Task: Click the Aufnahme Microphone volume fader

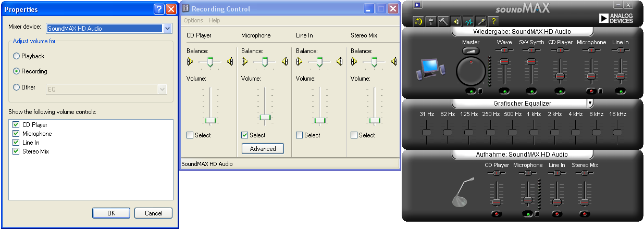Action: pyautogui.click(x=528, y=200)
